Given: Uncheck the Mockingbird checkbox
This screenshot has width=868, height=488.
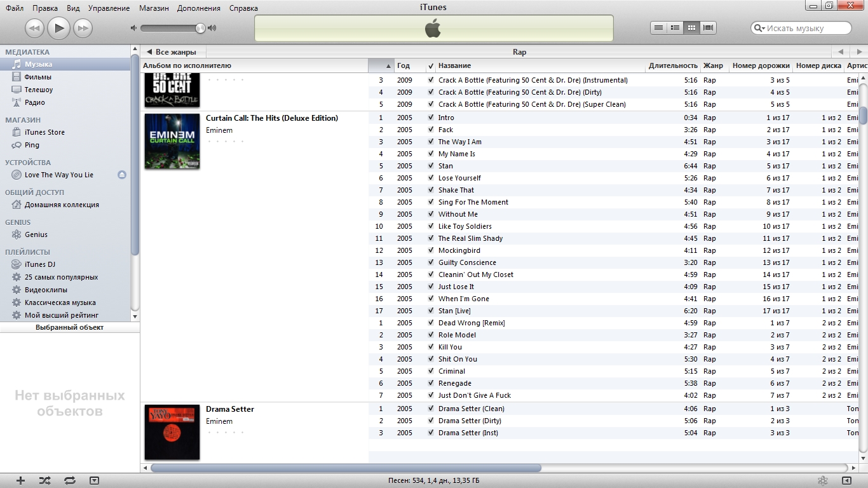Looking at the screenshot, I should tap(431, 250).
